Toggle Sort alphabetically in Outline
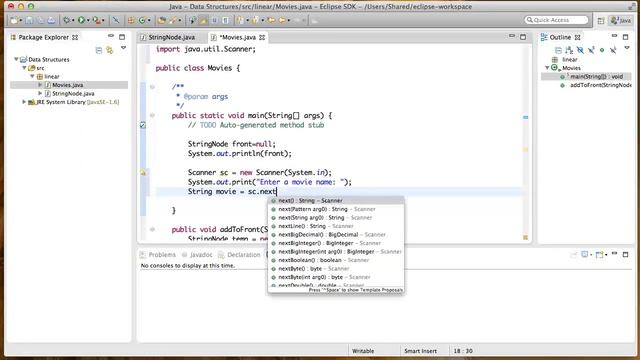Screen dimensions: 640x360 (569, 50)
